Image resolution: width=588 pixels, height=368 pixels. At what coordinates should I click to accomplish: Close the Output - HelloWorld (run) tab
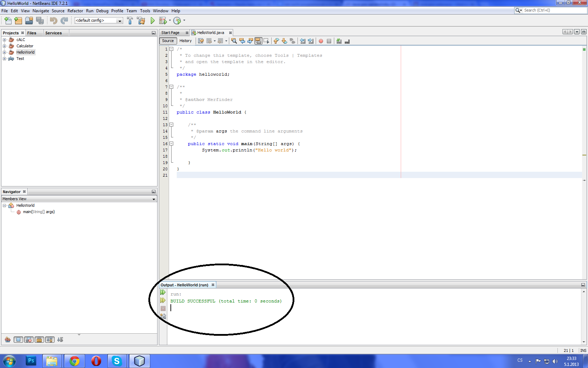[213, 285]
